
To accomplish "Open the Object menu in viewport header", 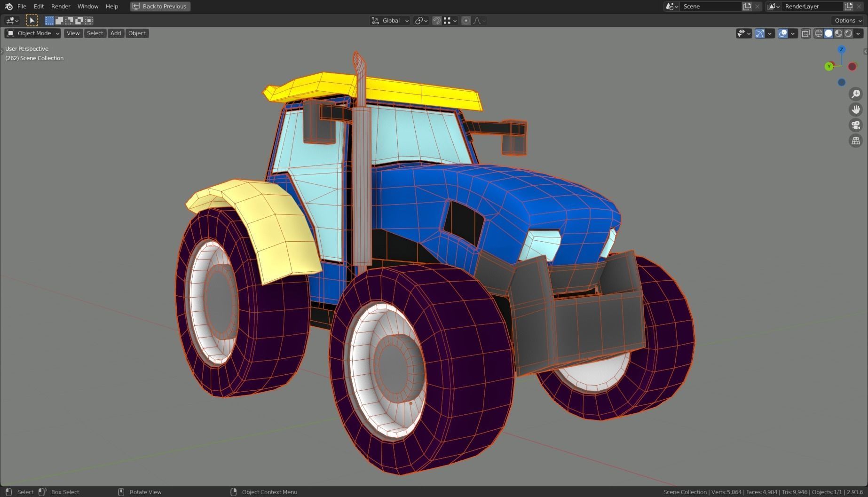I will click(x=137, y=33).
